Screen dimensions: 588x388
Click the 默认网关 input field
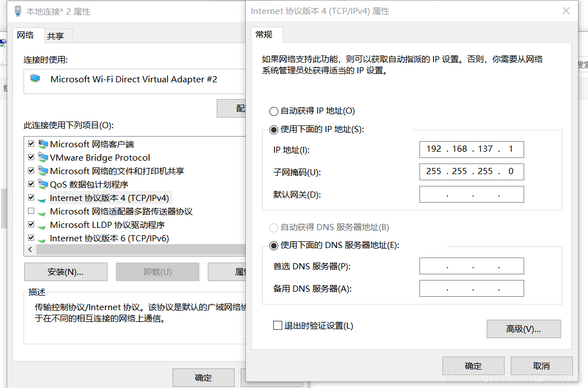(x=472, y=195)
